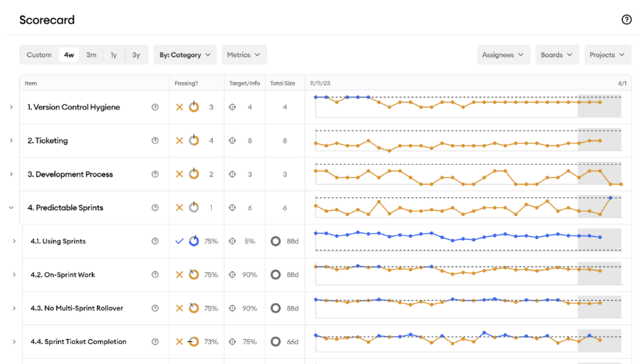
Task: Open the Projects filter
Action: (x=608, y=55)
